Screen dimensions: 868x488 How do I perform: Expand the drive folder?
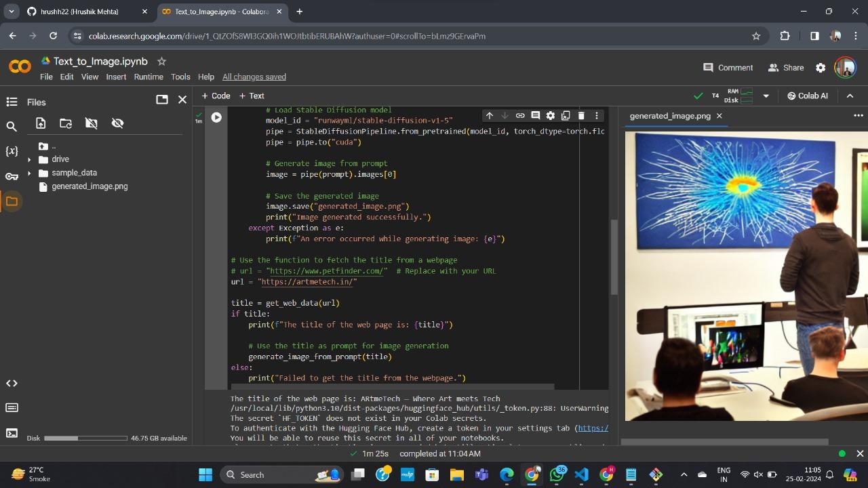(29, 160)
